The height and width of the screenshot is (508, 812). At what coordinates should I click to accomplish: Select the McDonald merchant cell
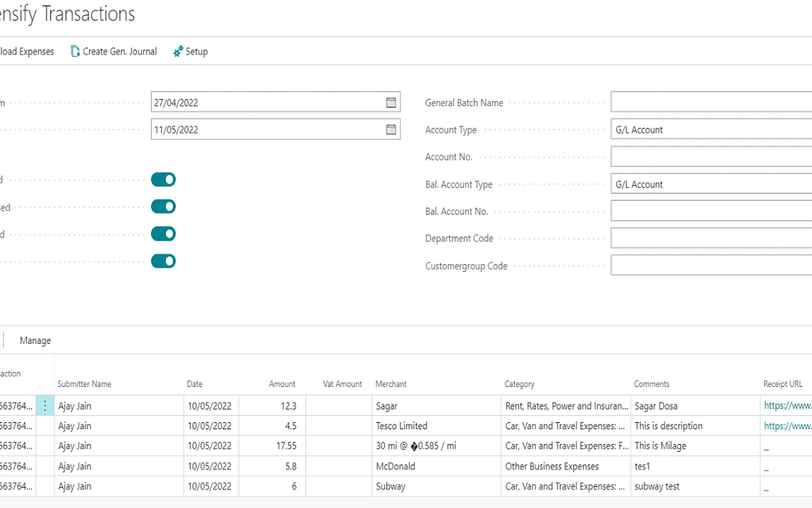click(x=436, y=466)
